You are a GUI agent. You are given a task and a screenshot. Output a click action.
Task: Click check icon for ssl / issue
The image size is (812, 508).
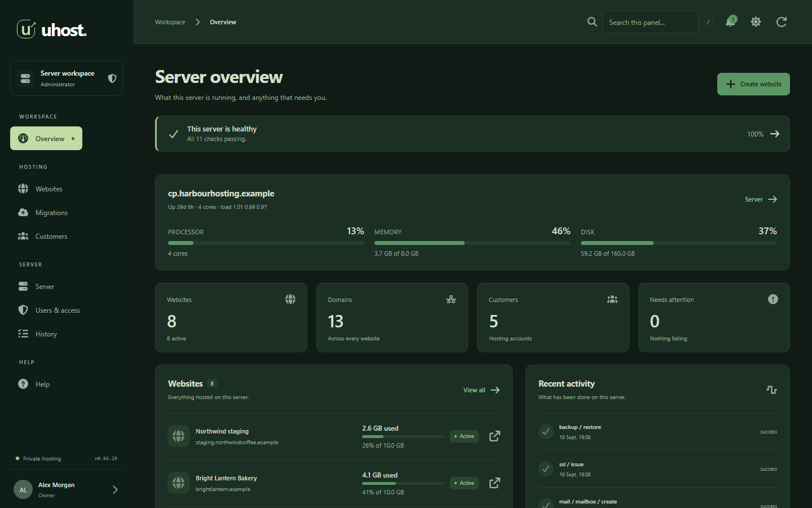point(546,469)
